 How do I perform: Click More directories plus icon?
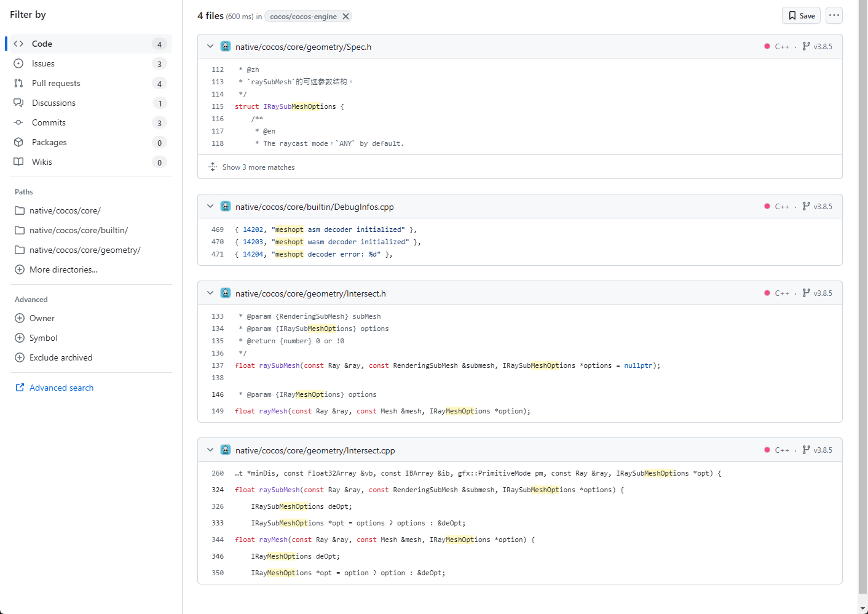(20, 270)
